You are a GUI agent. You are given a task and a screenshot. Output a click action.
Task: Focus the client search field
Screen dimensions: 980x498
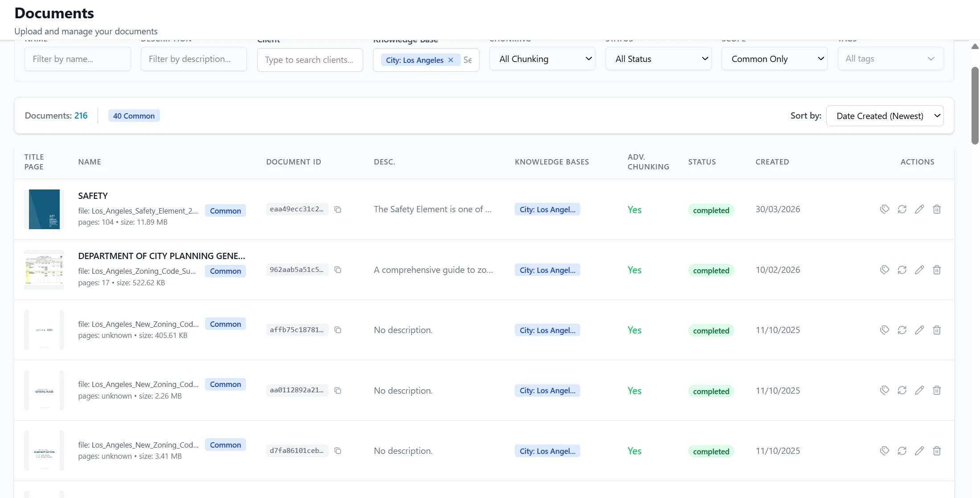click(310, 60)
